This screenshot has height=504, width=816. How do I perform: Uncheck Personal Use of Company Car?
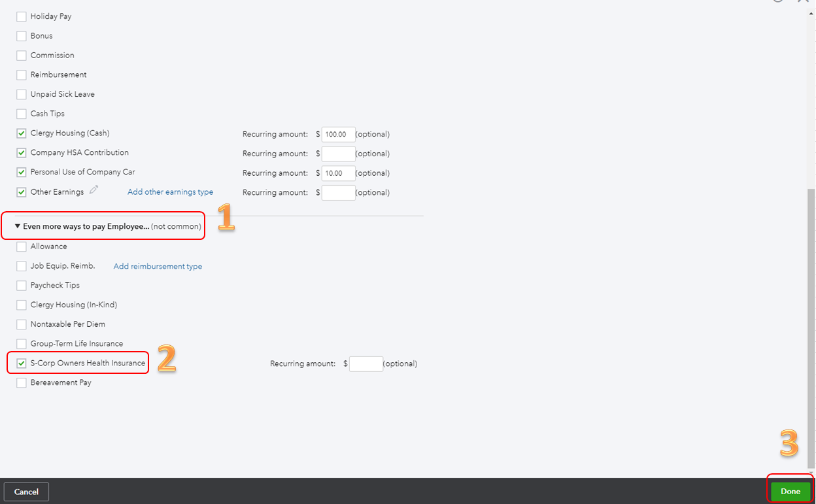pos(22,173)
